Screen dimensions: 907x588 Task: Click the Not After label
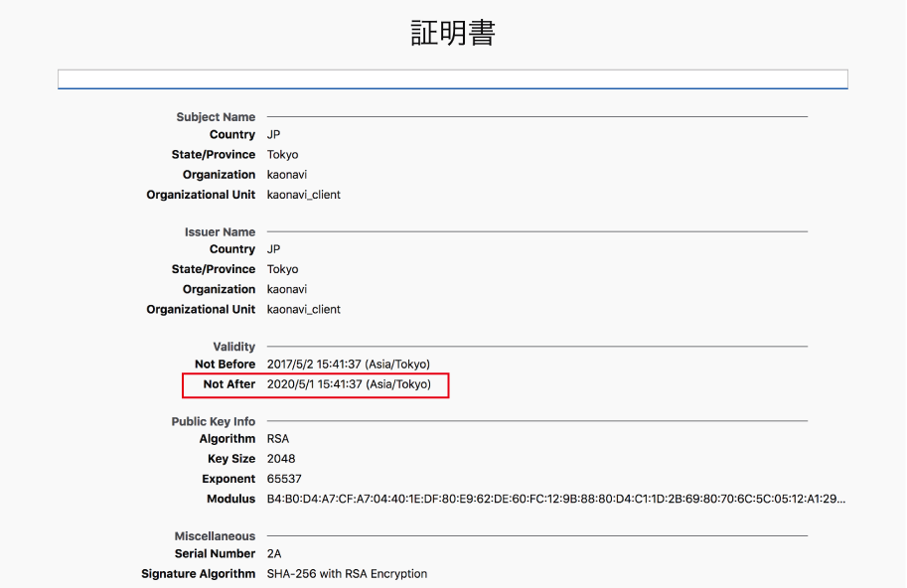click(x=229, y=384)
